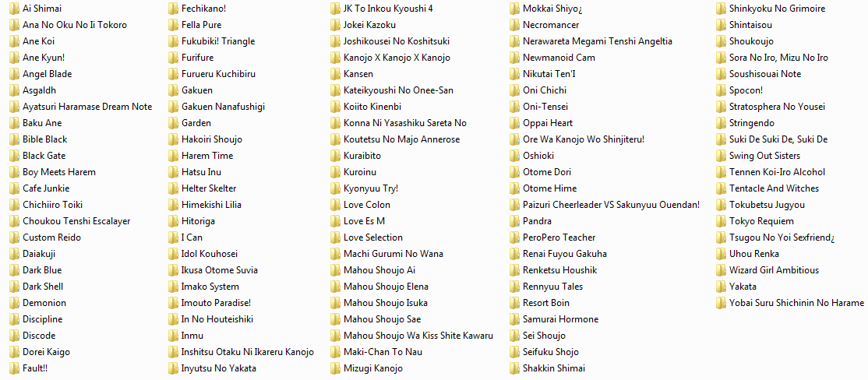
Task: Select the 'Himekishi Lilia' folder name
Action: (211, 205)
